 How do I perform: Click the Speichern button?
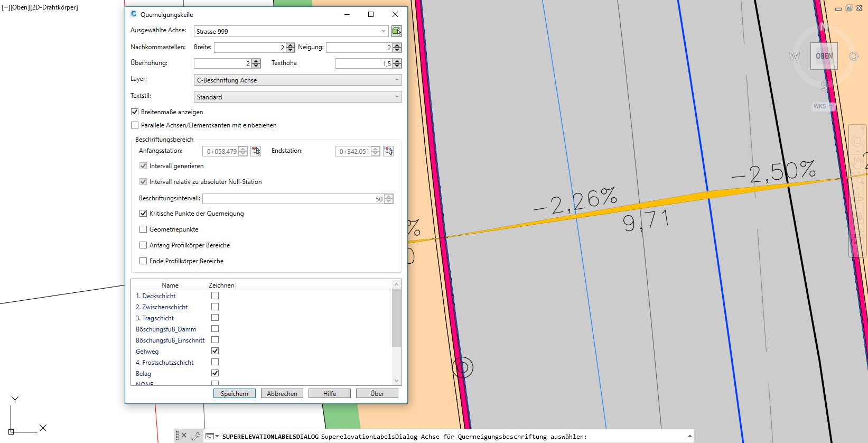(x=234, y=394)
